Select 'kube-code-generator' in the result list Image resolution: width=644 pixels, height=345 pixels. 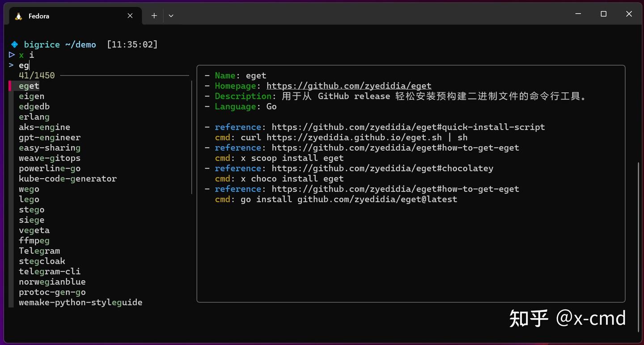(x=68, y=178)
